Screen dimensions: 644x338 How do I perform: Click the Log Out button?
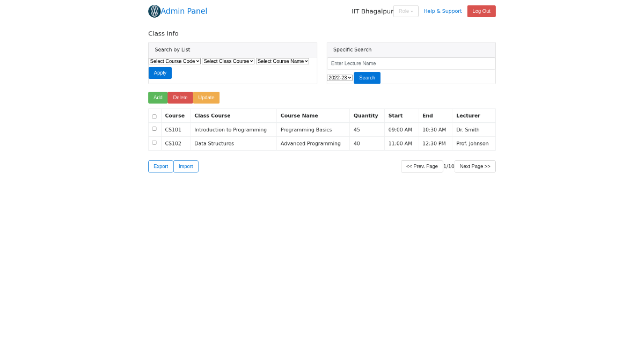tap(481, 11)
